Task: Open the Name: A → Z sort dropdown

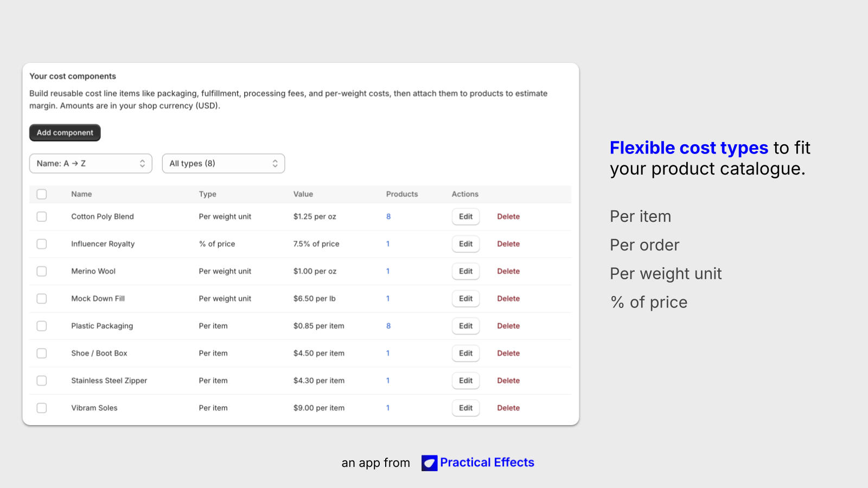Action: [91, 163]
